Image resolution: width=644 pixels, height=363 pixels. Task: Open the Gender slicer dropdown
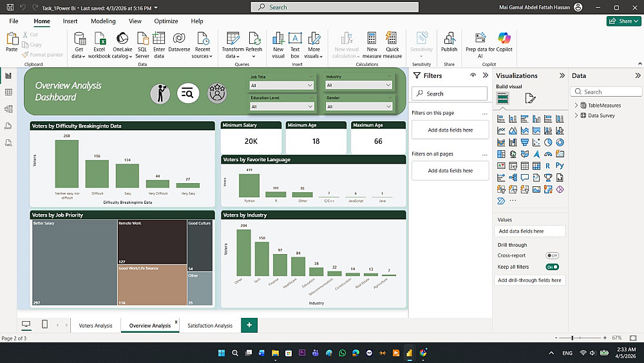(358, 107)
